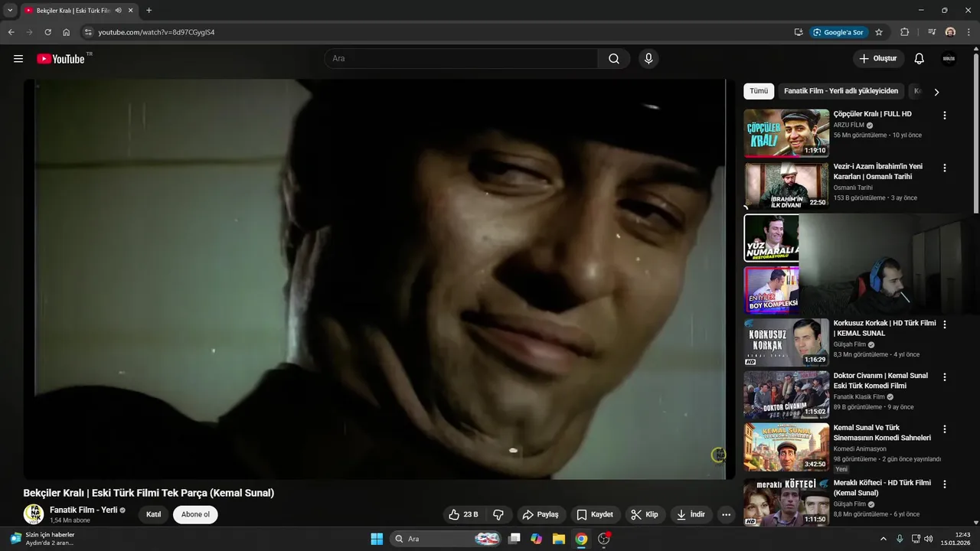Show hidden system tray icons
980x551 pixels.
[x=883, y=539]
